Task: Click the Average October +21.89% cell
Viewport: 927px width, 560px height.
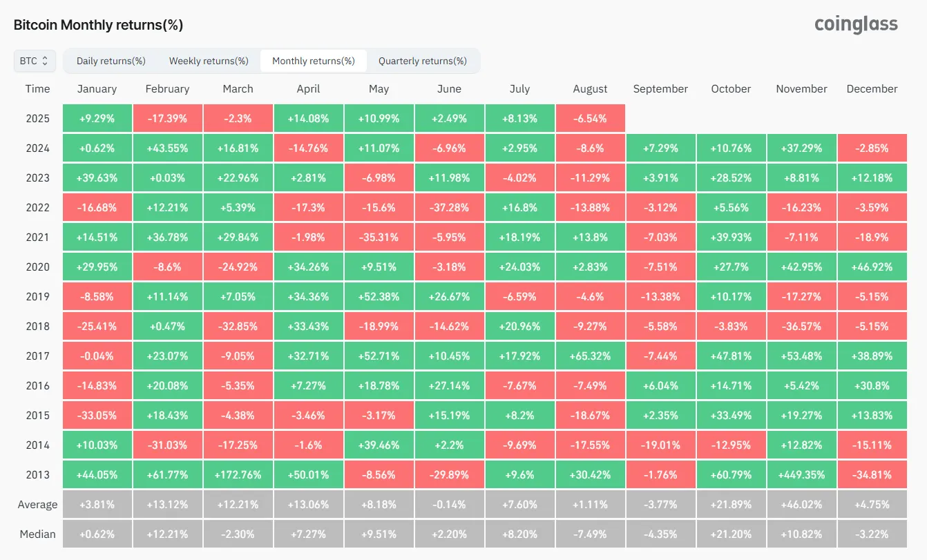Action: 731,504
